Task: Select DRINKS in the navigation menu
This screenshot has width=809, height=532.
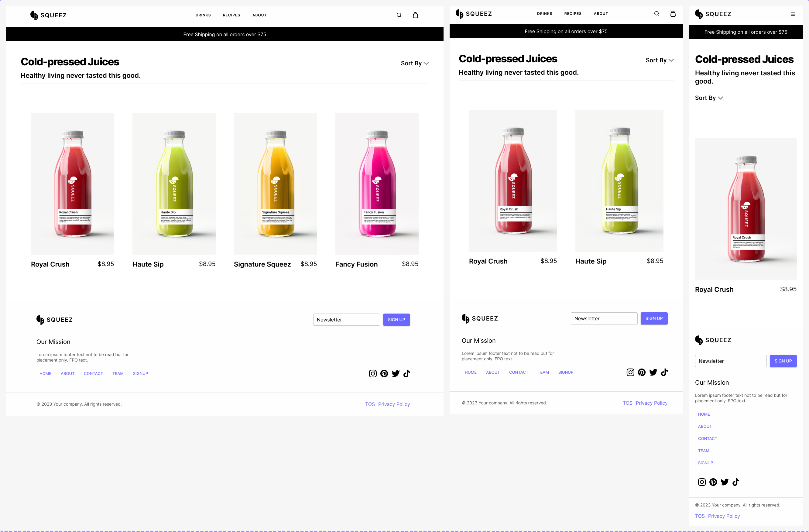Action: click(x=203, y=15)
